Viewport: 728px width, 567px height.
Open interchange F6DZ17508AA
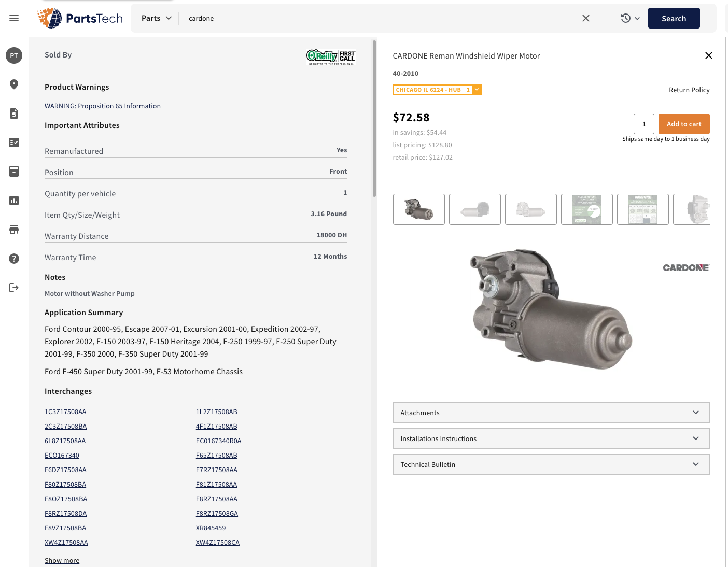point(65,470)
